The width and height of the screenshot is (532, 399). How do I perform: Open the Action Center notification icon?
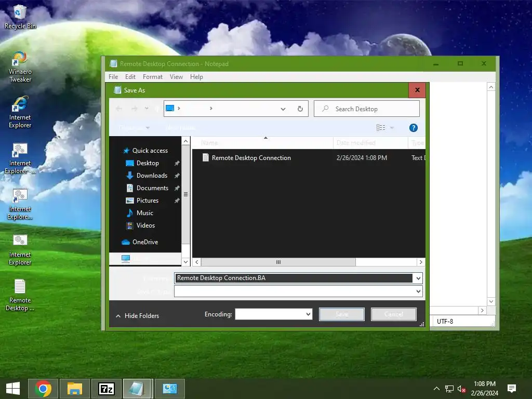point(512,389)
